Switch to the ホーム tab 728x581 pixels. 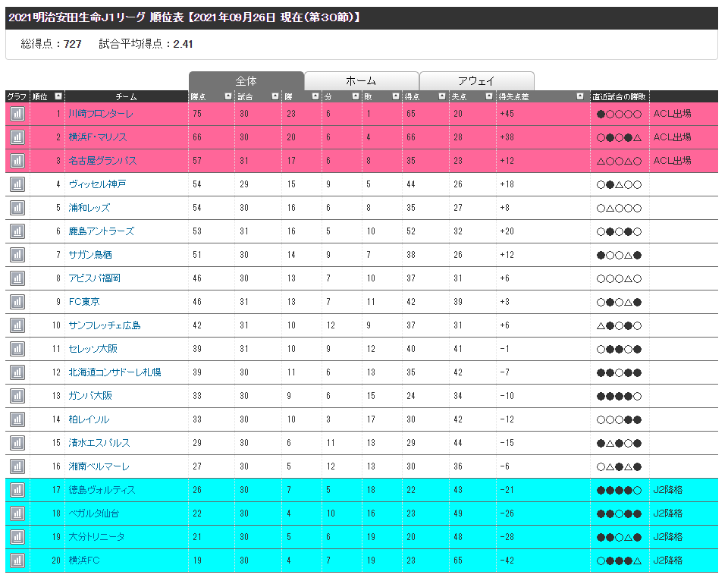coord(361,81)
